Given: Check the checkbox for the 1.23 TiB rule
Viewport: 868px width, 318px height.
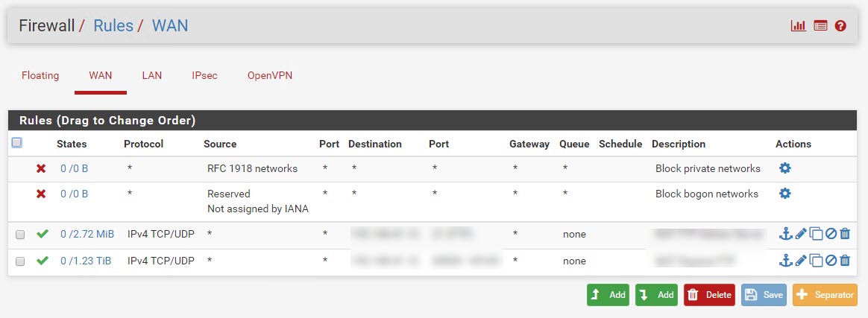Looking at the screenshot, I should [x=20, y=261].
